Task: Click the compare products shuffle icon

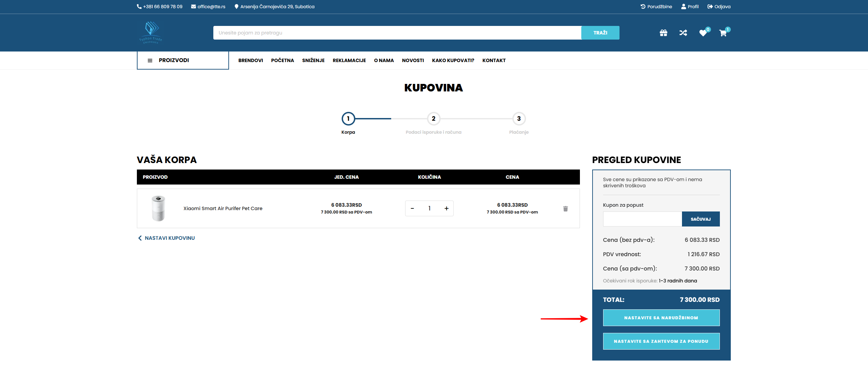Action: 683,33
